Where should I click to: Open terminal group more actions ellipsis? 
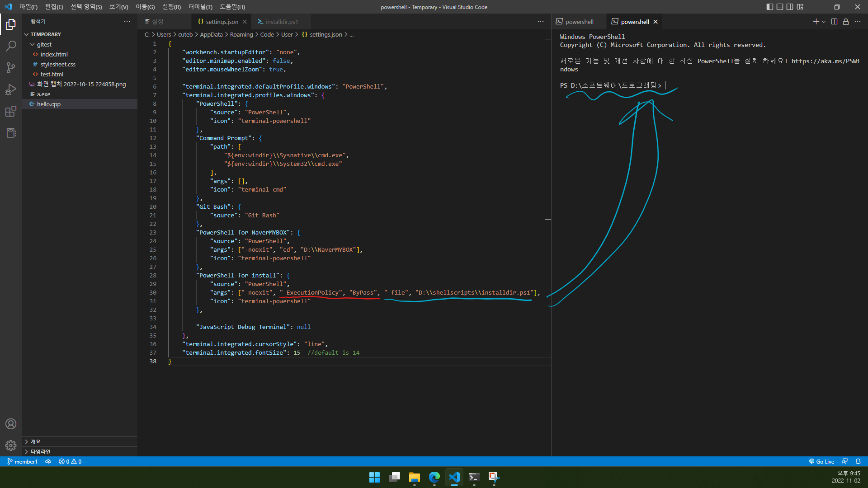(858, 22)
